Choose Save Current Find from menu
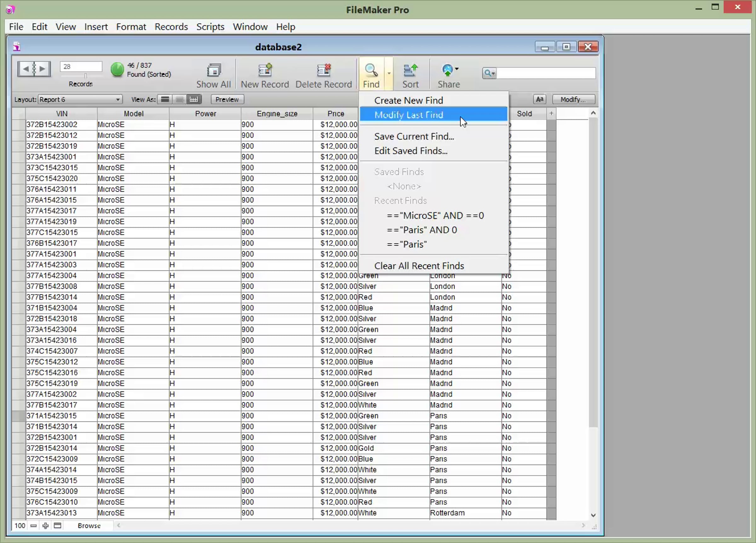756x543 pixels. 414,136
